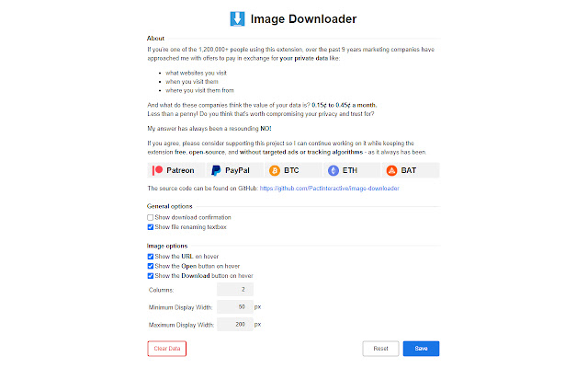Click the Columns number field
588x368 pixels.
[x=235, y=290]
